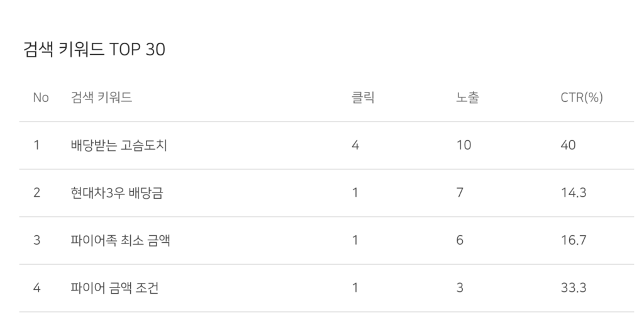The height and width of the screenshot is (317, 644).
Task: Select the CTR value 40
Action: tap(568, 145)
